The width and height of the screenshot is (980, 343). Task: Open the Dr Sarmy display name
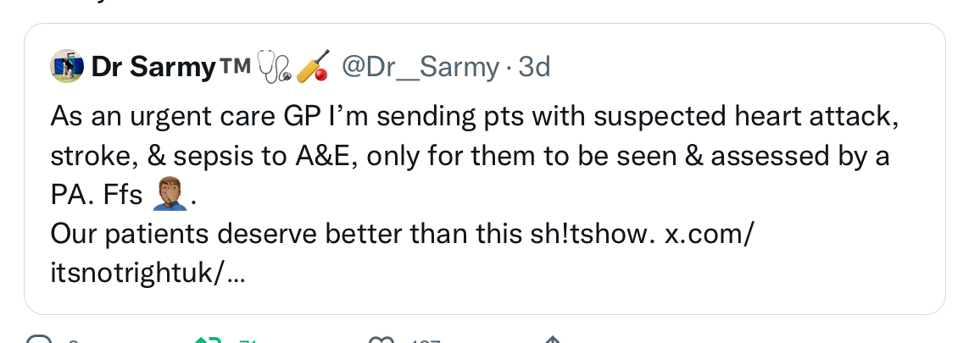pos(153,67)
